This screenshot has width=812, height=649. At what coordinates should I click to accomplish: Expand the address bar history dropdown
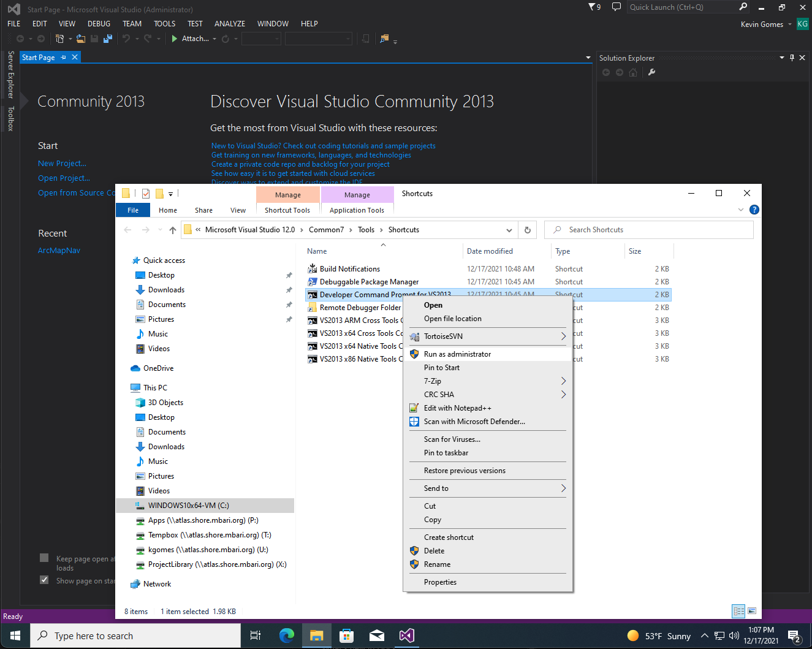[x=509, y=230]
